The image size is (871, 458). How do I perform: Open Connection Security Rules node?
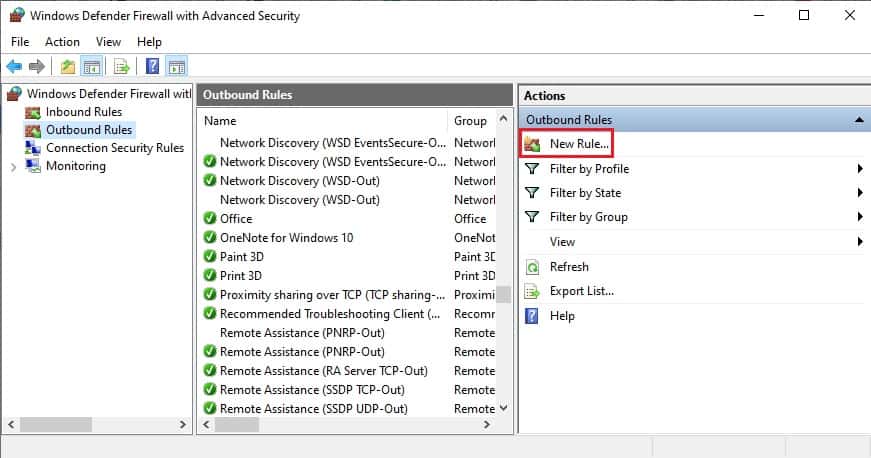point(114,148)
